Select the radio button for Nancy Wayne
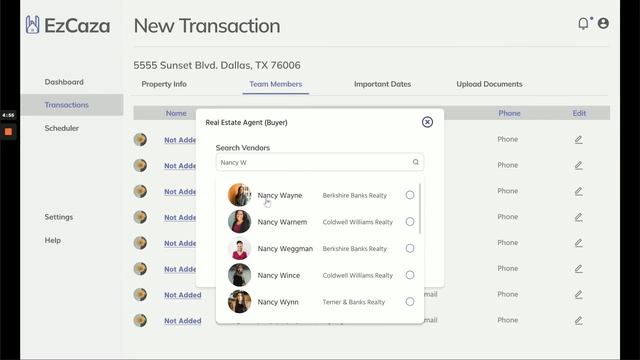The image size is (640, 360). [x=410, y=195]
